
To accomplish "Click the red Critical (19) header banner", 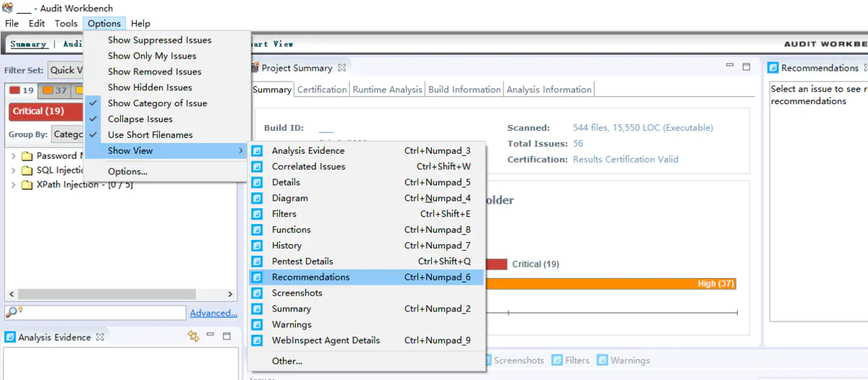I will tap(46, 111).
